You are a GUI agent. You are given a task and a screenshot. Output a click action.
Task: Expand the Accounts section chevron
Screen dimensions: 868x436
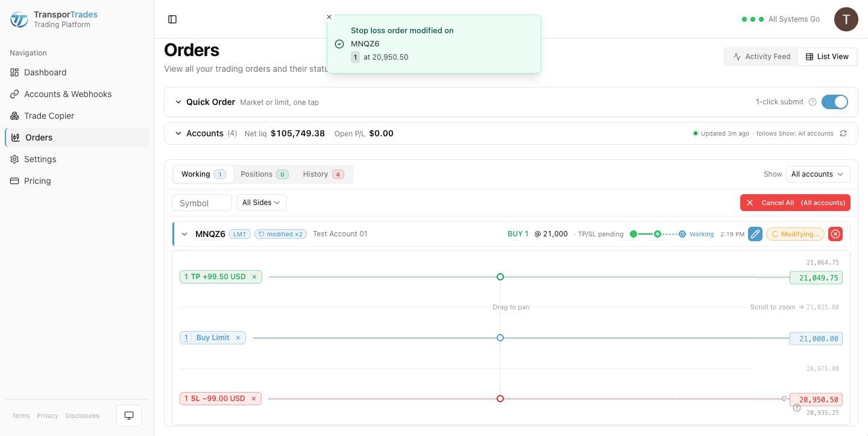pyautogui.click(x=178, y=133)
